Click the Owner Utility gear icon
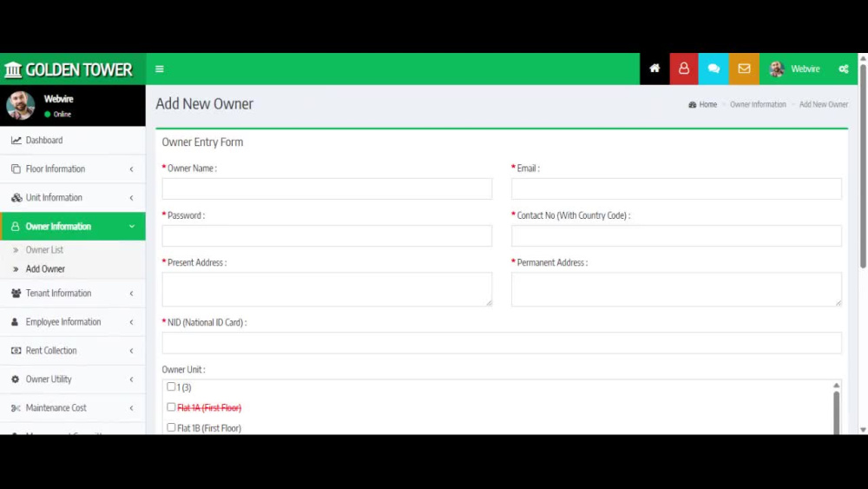Viewport: 868px width, 489px height. [15, 380]
